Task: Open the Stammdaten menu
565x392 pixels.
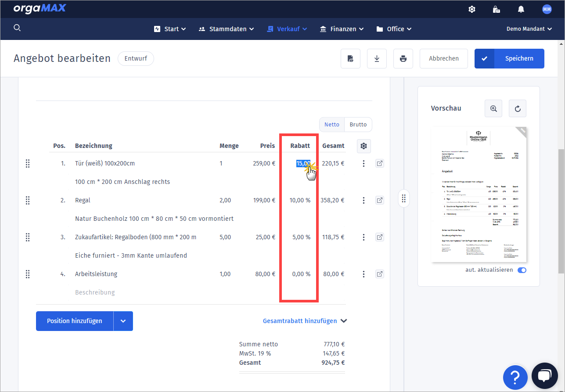Action: coord(227,29)
